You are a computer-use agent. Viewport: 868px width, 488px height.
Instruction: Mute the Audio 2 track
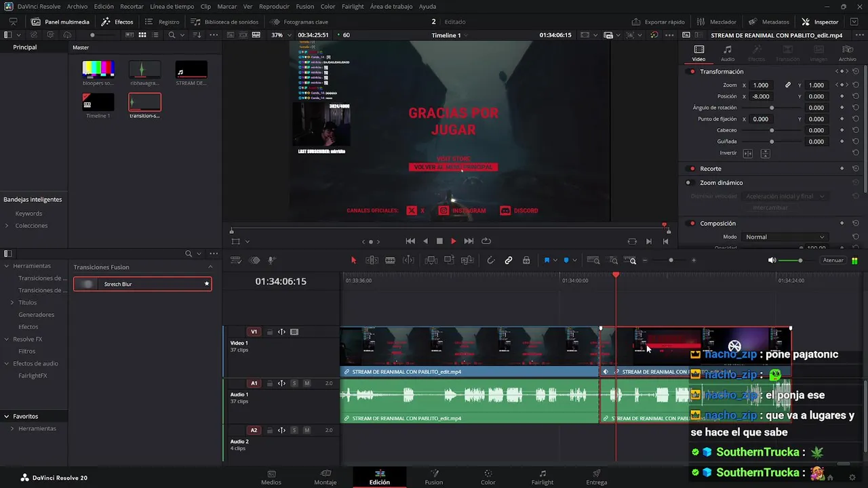pos(307,430)
